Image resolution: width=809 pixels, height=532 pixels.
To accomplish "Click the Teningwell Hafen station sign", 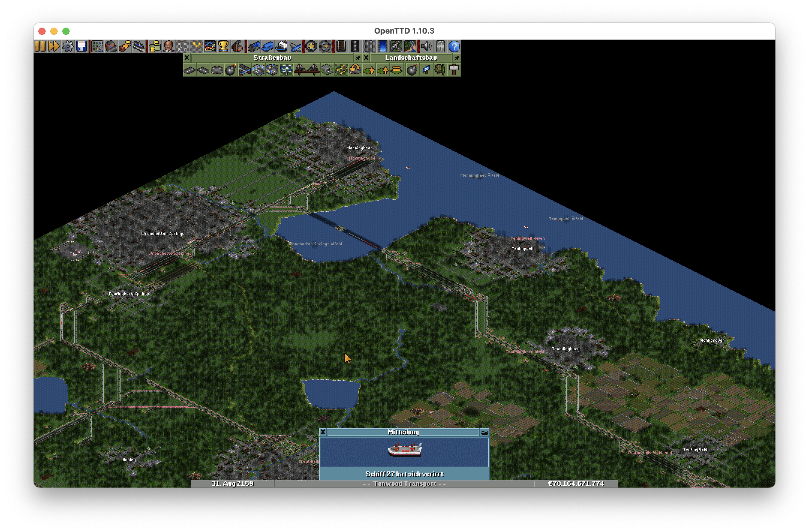I will (x=527, y=239).
